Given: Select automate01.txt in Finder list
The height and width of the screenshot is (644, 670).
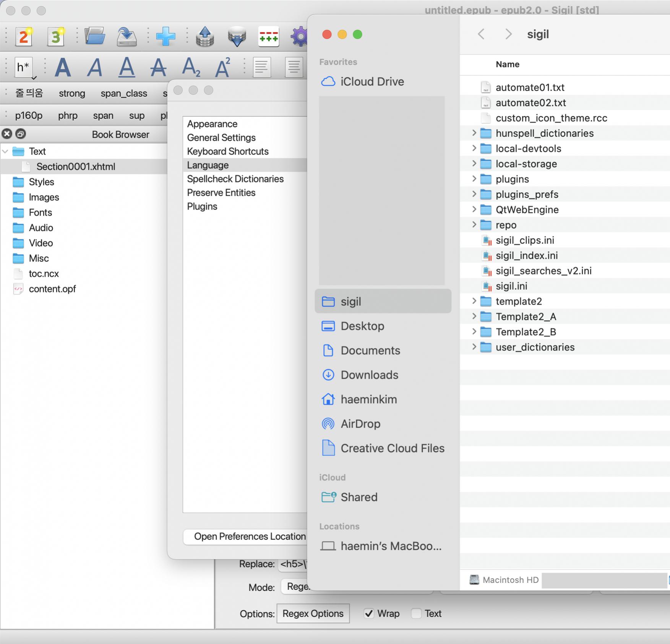Looking at the screenshot, I should pos(566,87).
